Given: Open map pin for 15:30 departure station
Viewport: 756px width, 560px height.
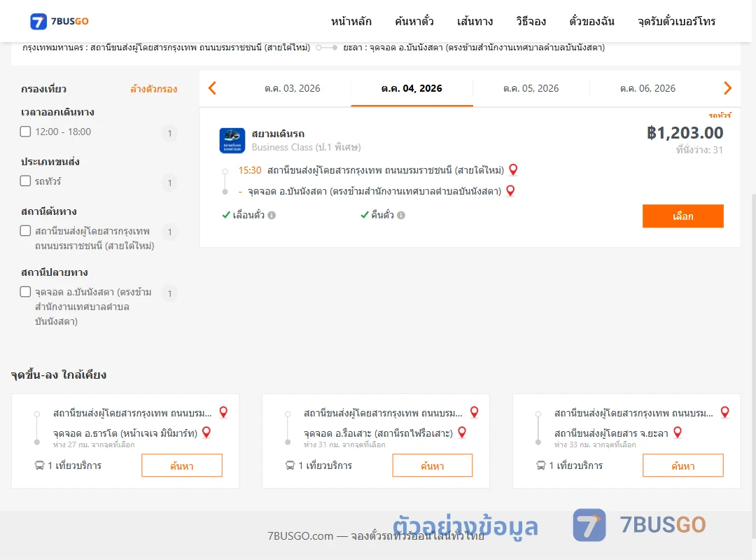Looking at the screenshot, I should point(514,170).
